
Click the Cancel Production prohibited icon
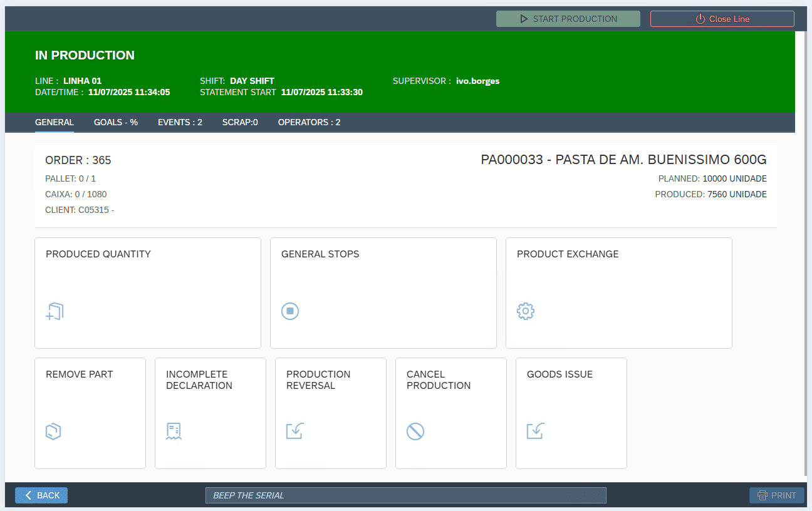[x=415, y=431]
